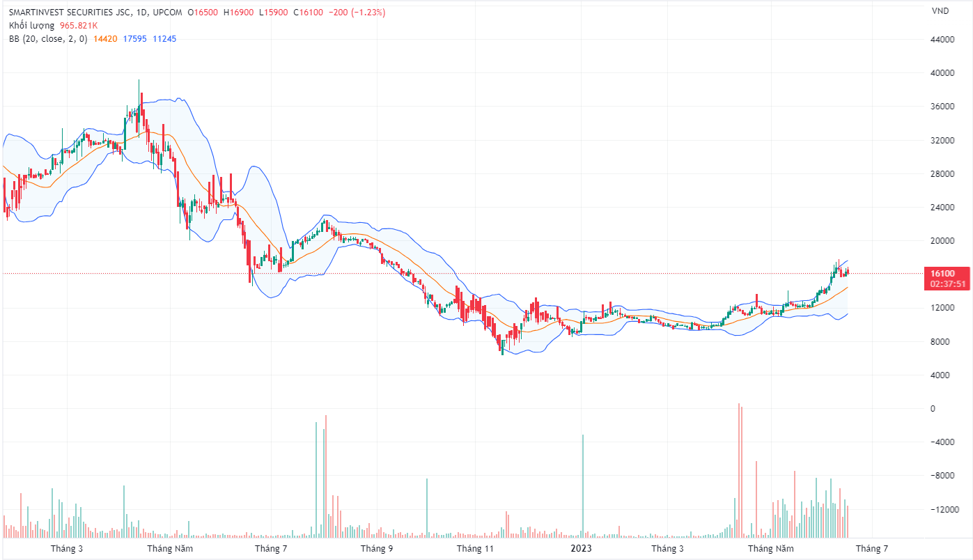Click the 40000 price axis label

tap(942, 73)
